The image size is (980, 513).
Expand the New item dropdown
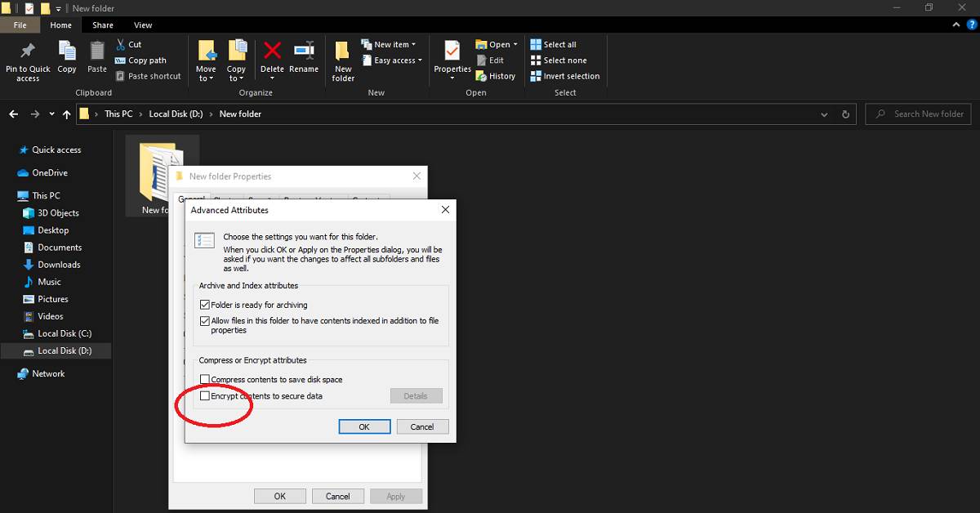394,45
